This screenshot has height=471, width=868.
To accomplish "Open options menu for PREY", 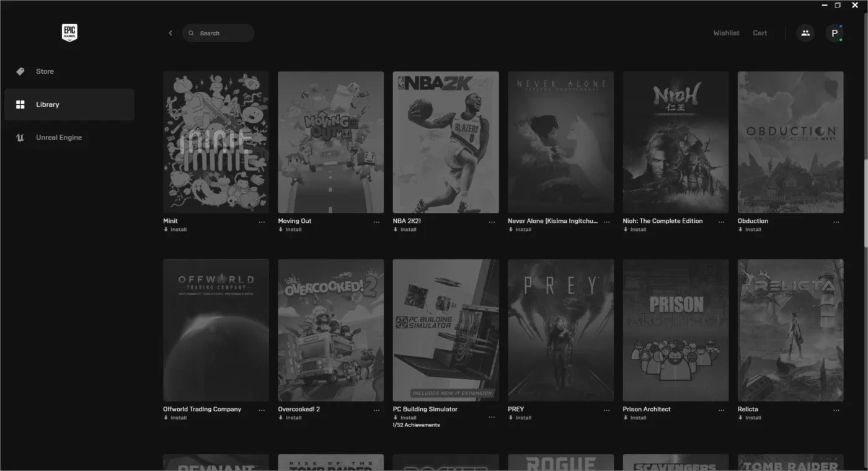I will tap(606, 410).
